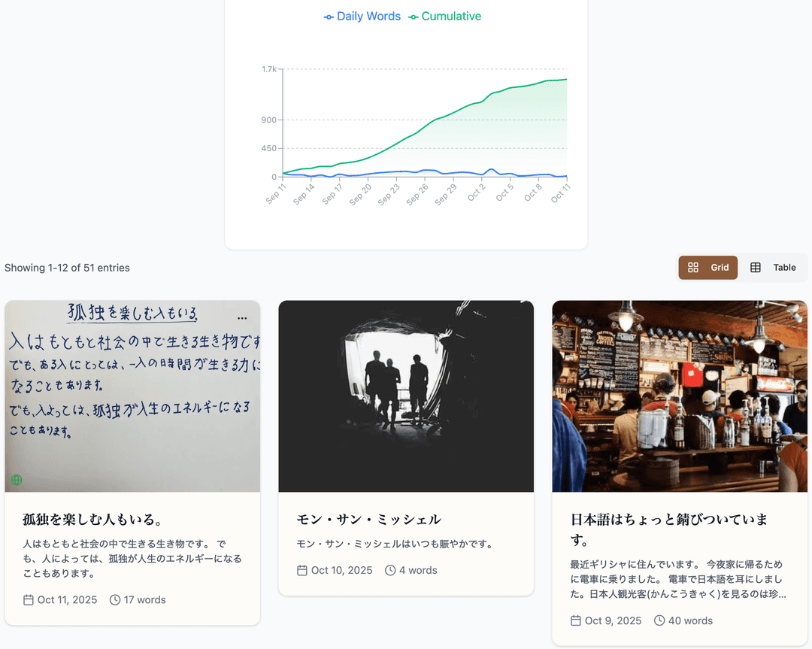Viewport: 812px width, 649px height.
Task: Open the "..." options menu on the first entry
Action: (x=242, y=317)
